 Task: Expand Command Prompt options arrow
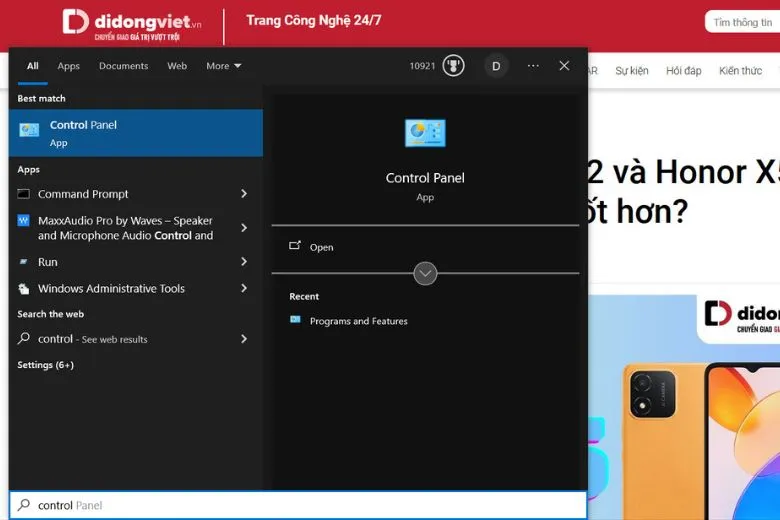tap(244, 194)
